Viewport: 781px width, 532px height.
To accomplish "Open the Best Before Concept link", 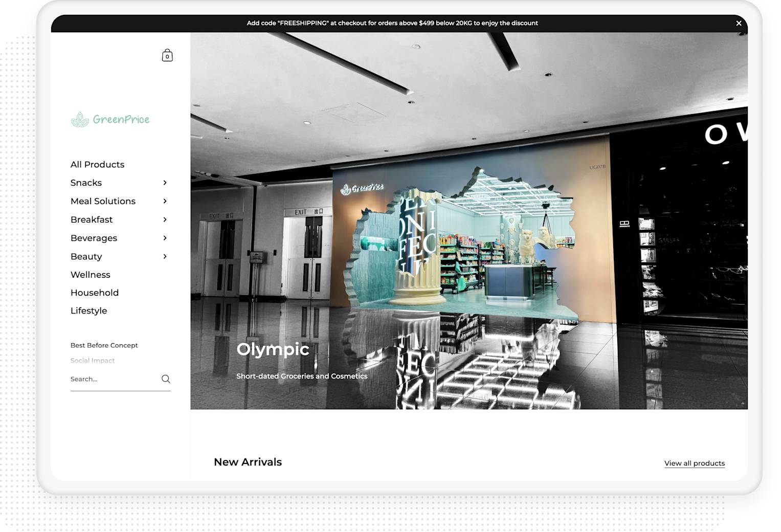I will (104, 345).
